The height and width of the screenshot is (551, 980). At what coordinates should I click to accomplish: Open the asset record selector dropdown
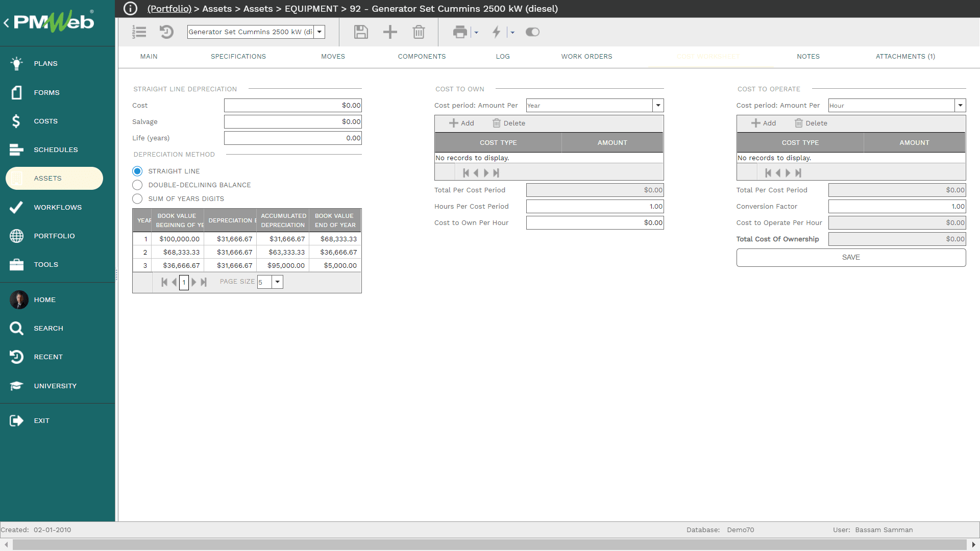click(320, 32)
